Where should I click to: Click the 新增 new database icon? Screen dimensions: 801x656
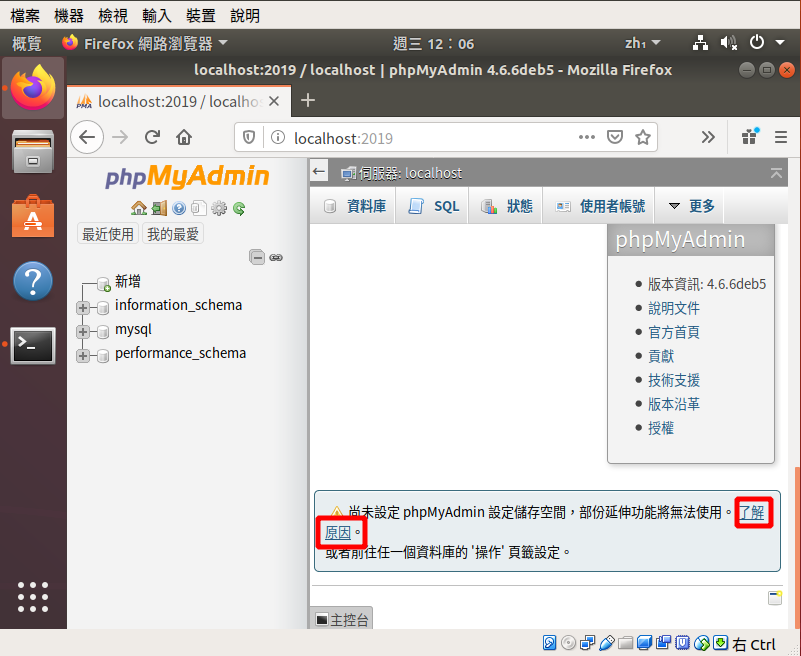point(104,284)
